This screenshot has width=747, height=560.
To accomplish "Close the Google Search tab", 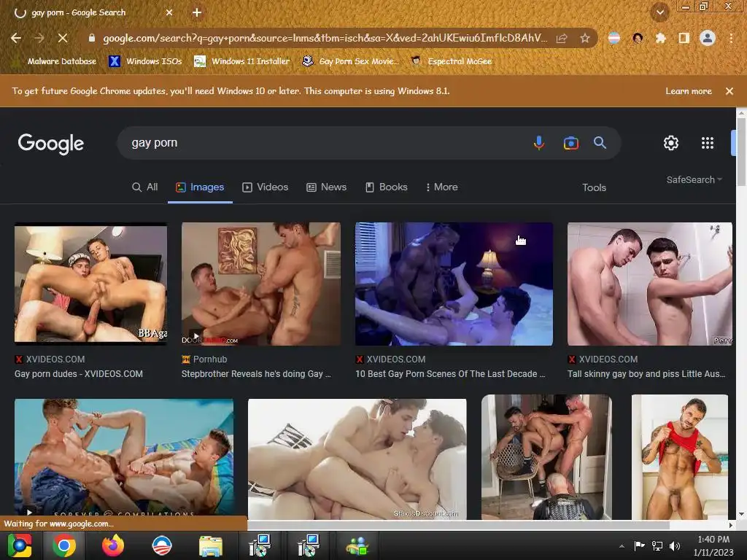I will (x=169, y=13).
